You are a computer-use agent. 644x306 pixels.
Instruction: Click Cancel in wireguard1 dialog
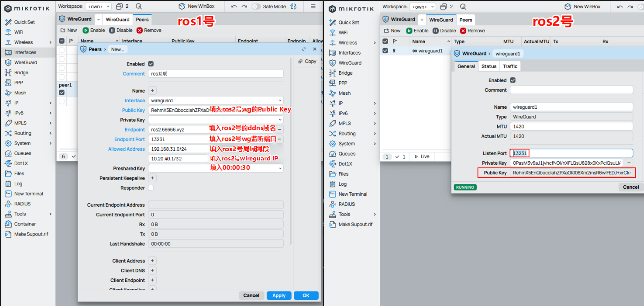(x=630, y=187)
